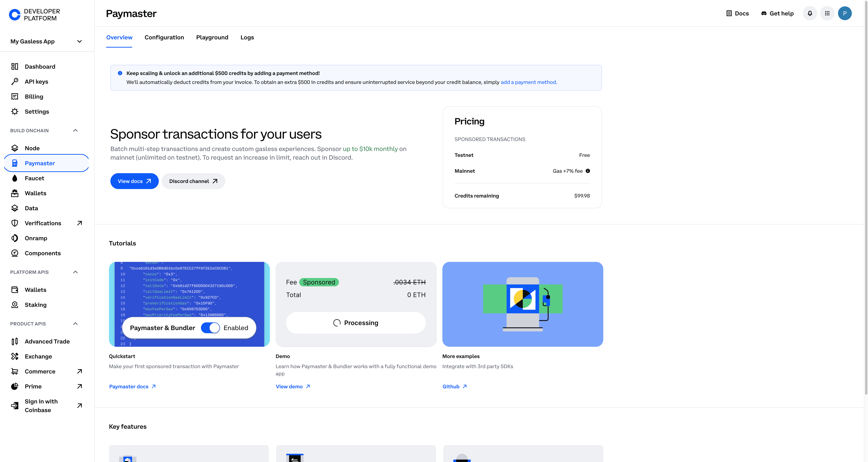Select the Staking icon under Platform APIs
The width and height of the screenshot is (868, 462).
15,304
